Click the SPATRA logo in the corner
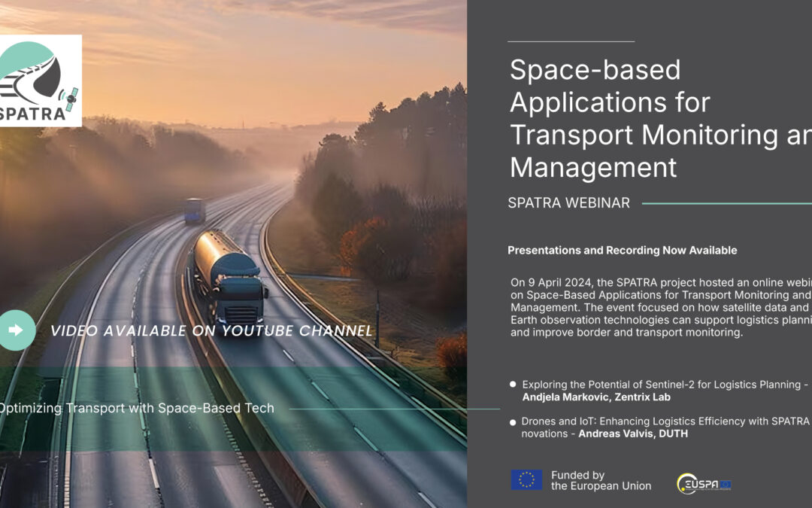This screenshot has width=812, height=508. click(x=41, y=81)
